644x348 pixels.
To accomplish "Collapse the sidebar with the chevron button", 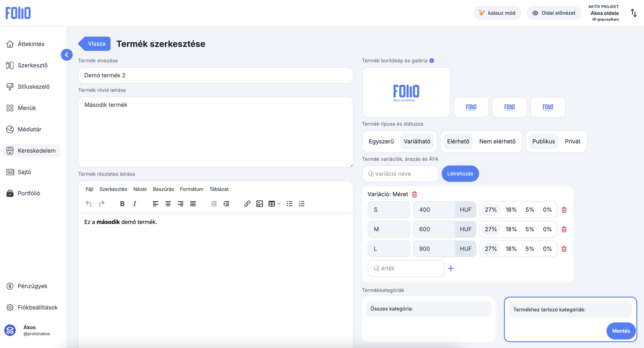I will (x=67, y=55).
